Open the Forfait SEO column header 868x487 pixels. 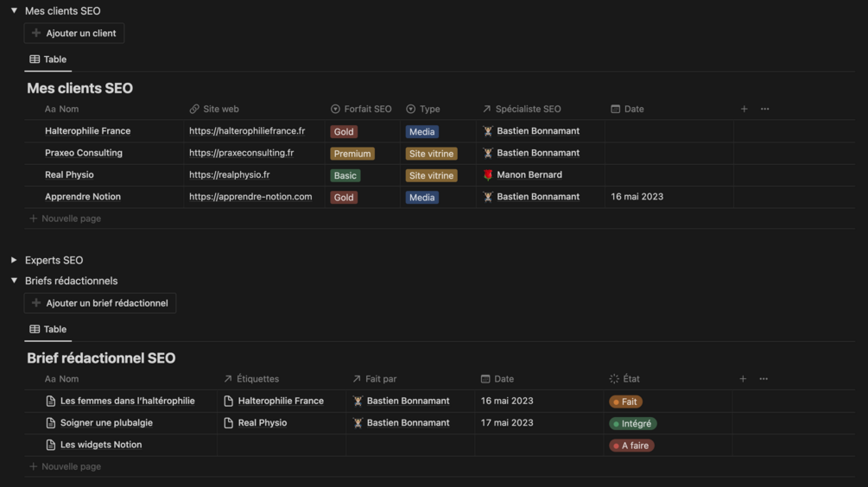tap(361, 109)
